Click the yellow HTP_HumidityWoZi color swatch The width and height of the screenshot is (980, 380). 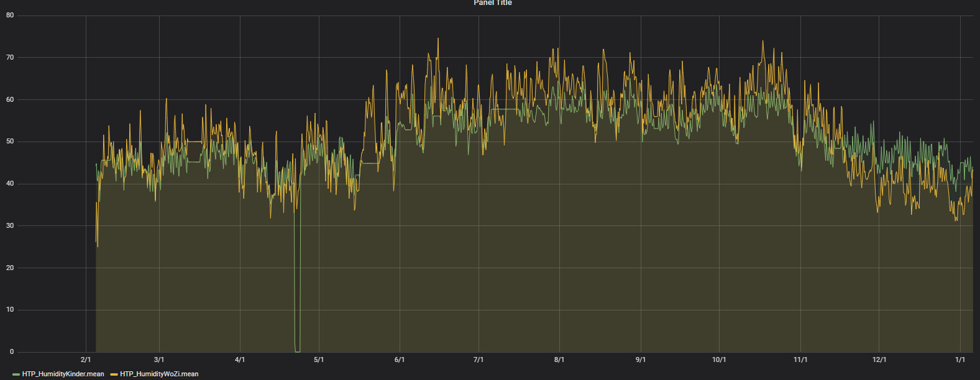pos(114,374)
